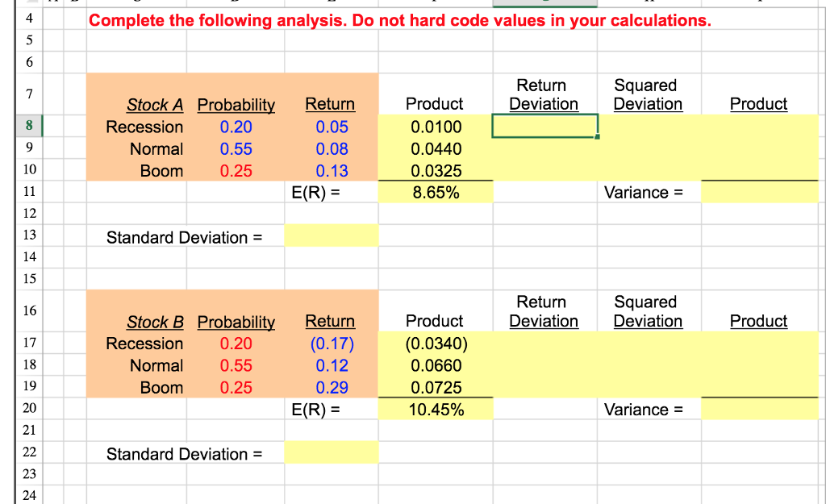The height and width of the screenshot is (504, 826).
Task: Select the cell showing E(R) of 8.65%
Action: click(x=434, y=191)
